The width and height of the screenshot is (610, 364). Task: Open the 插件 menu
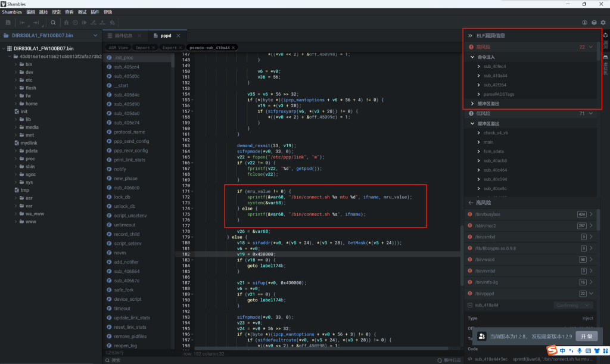(95, 12)
